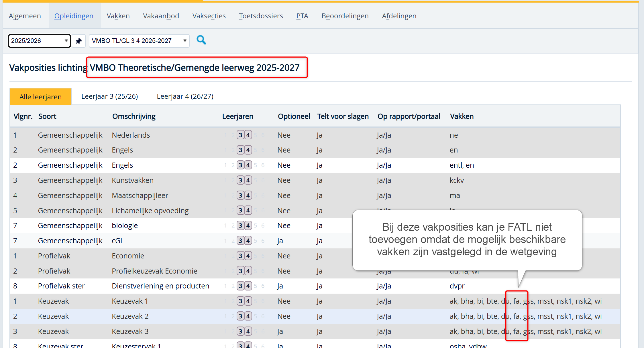644x348 pixels.
Task: Go to the Beoordelingen tab
Action: pos(345,16)
